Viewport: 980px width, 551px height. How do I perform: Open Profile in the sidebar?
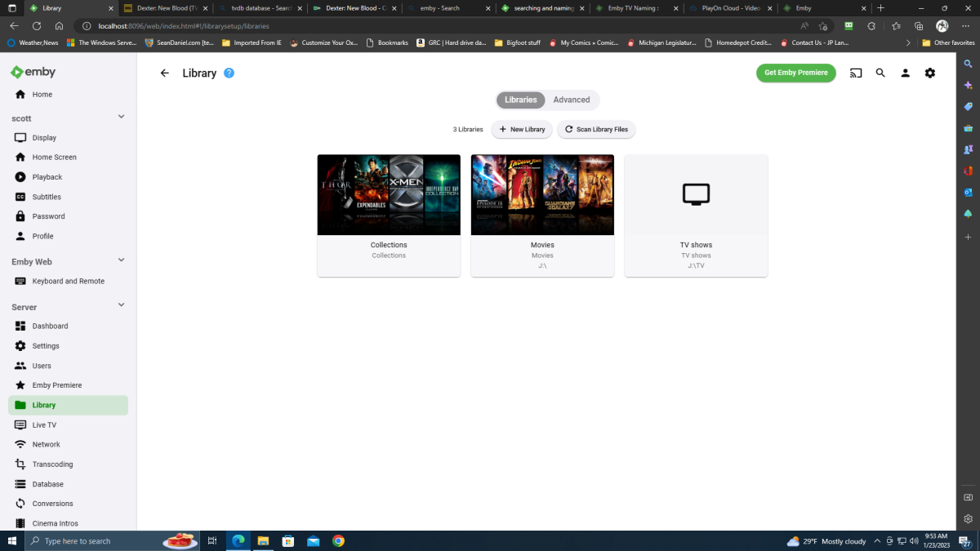[69, 236]
